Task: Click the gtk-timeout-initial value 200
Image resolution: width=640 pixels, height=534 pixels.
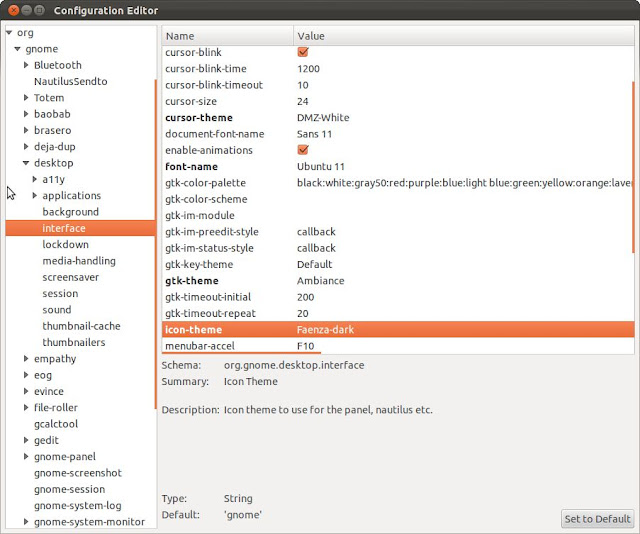Action: pyautogui.click(x=305, y=297)
